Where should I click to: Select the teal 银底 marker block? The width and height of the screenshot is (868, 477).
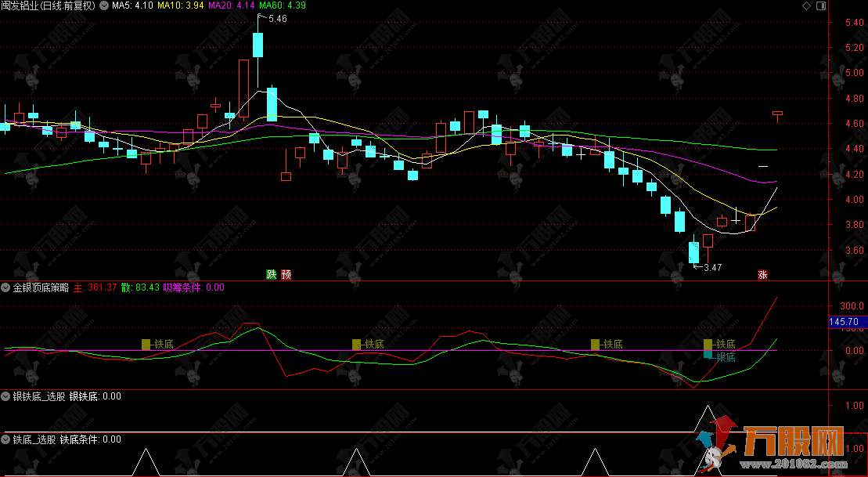coord(708,356)
